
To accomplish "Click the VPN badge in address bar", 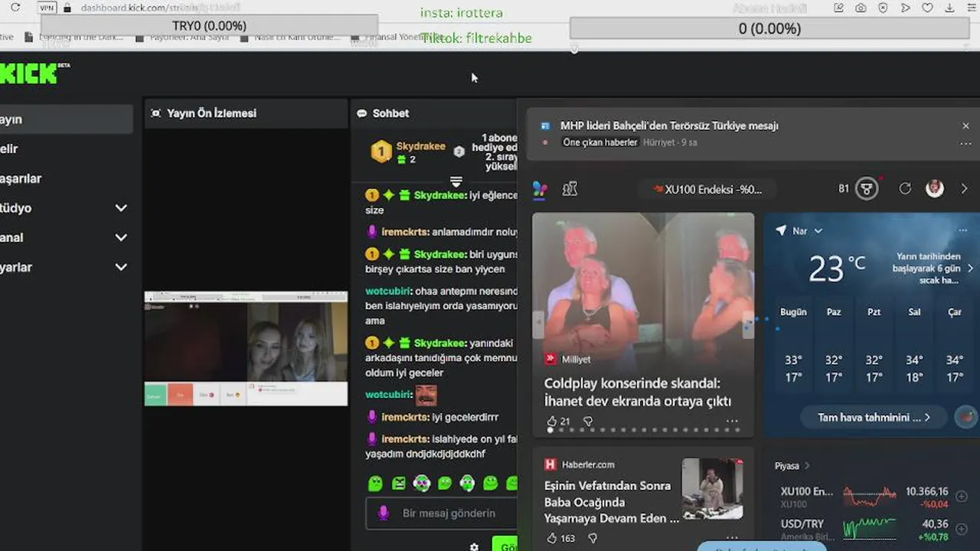I will coord(47,8).
